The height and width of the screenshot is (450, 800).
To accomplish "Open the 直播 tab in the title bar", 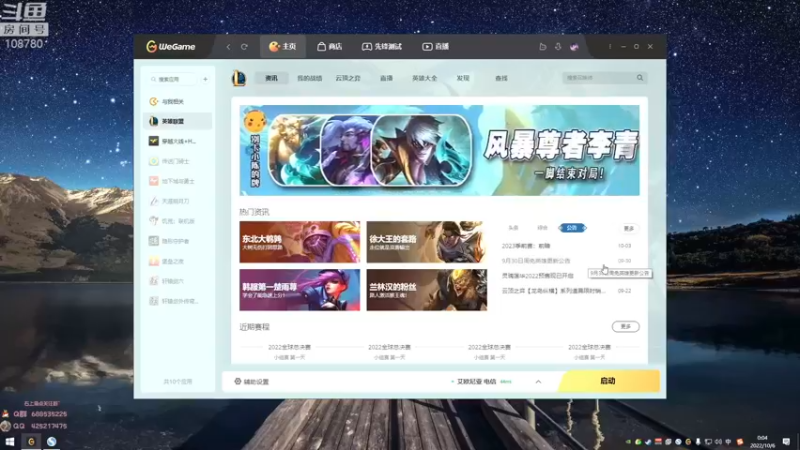I will [x=435, y=46].
